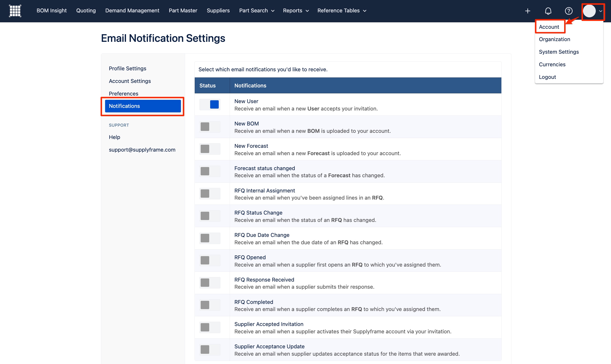
Task: Click support@supplyframe.com email link
Action: point(142,150)
